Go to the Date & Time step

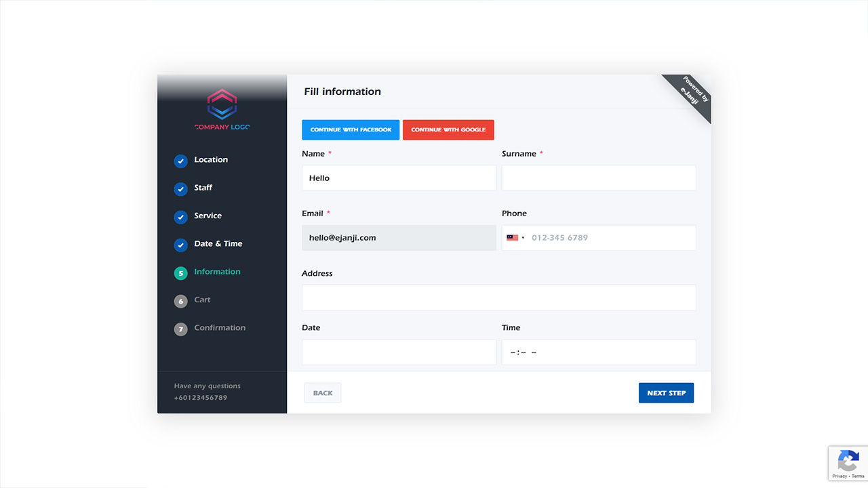[x=218, y=244]
